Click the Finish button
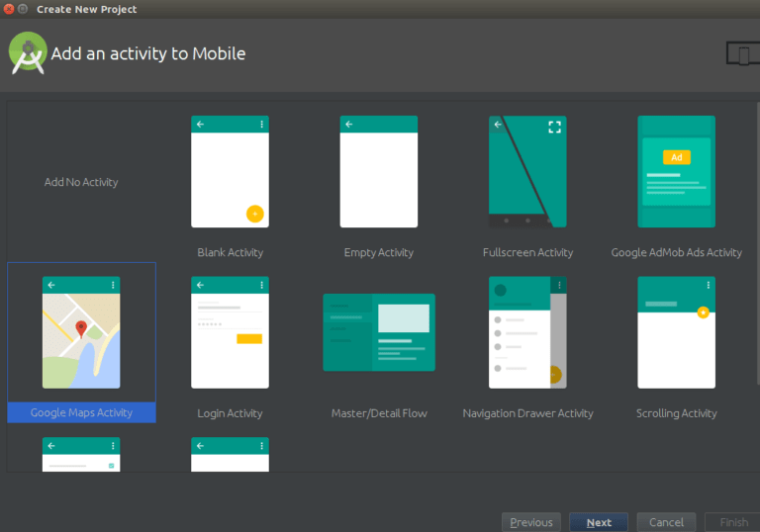Image resolution: width=760 pixels, height=532 pixels. [733, 522]
